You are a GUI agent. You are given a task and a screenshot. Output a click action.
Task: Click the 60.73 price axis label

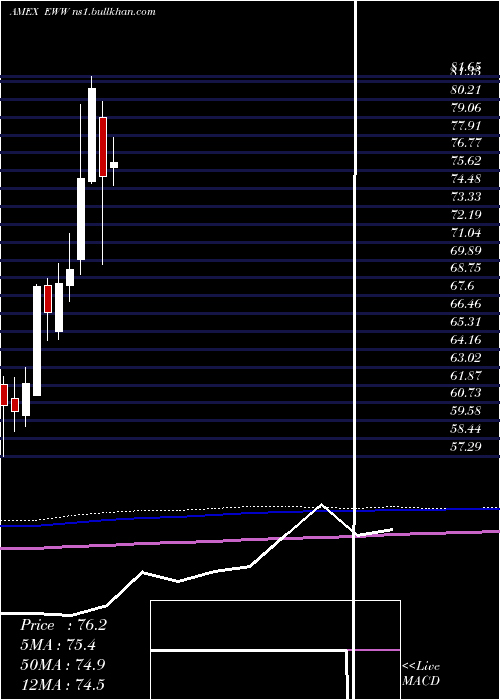[466, 393]
